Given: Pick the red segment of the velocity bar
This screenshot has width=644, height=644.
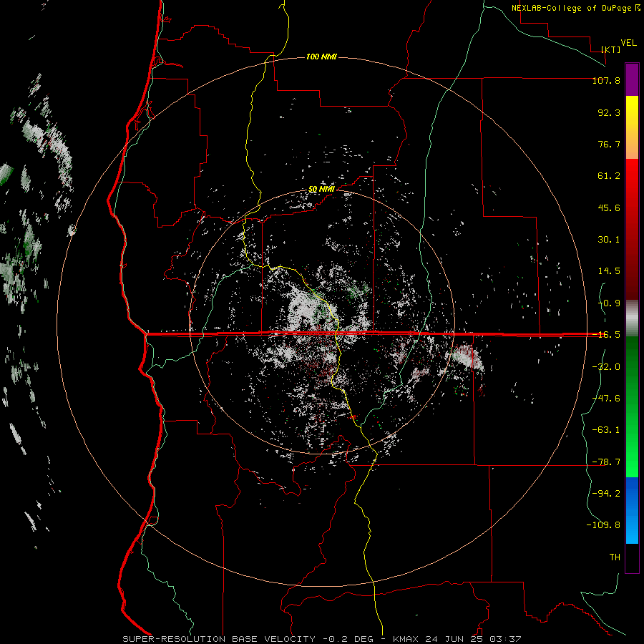Looking at the screenshot, I should click(x=632, y=229).
